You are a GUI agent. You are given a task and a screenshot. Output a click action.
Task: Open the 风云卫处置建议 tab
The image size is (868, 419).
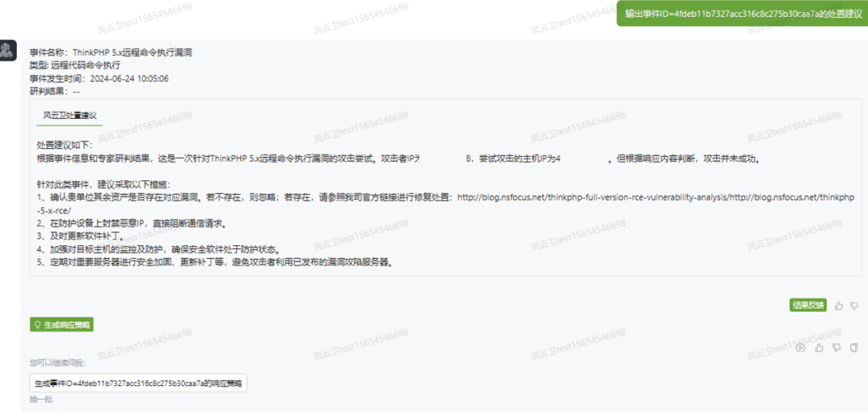pyautogui.click(x=70, y=116)
